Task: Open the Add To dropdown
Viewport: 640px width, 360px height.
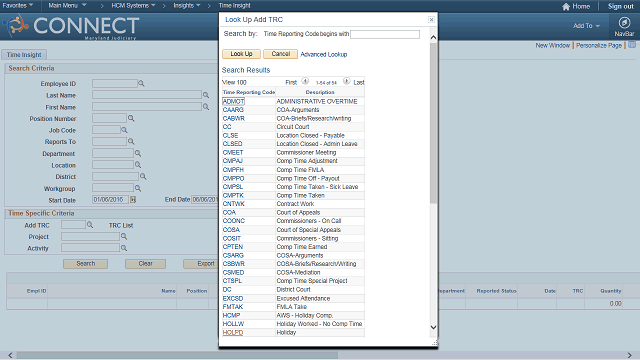Action: (x=587, y=26)
